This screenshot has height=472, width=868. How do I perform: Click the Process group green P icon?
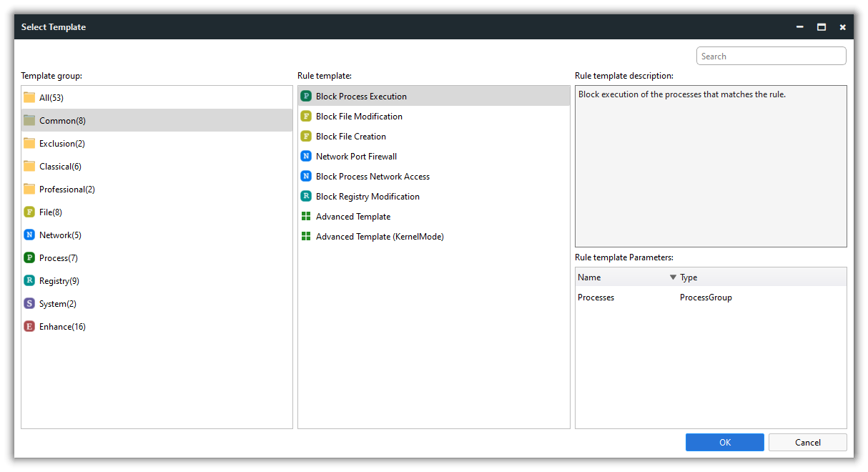pos(29,258)
